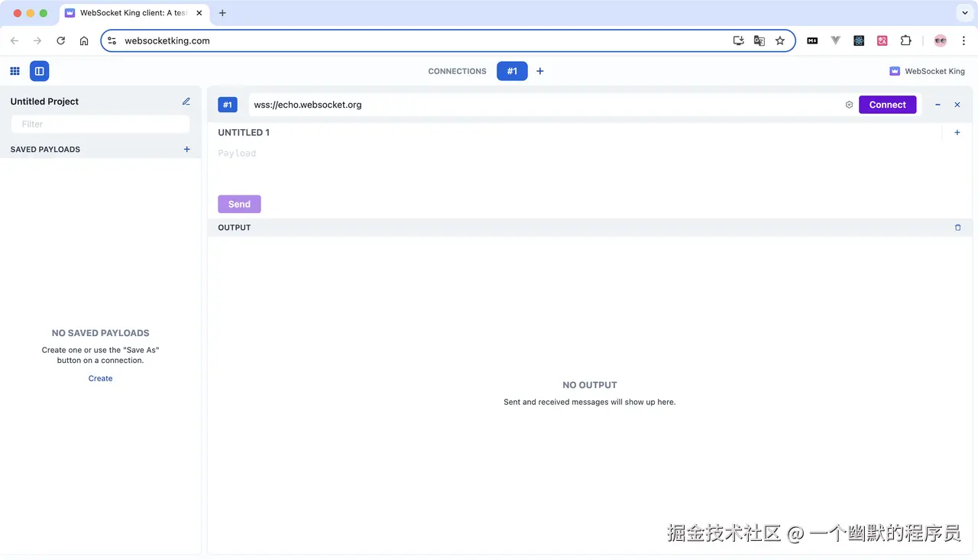Select the UNTITLED 1 payload tab

tap(243, 131)
